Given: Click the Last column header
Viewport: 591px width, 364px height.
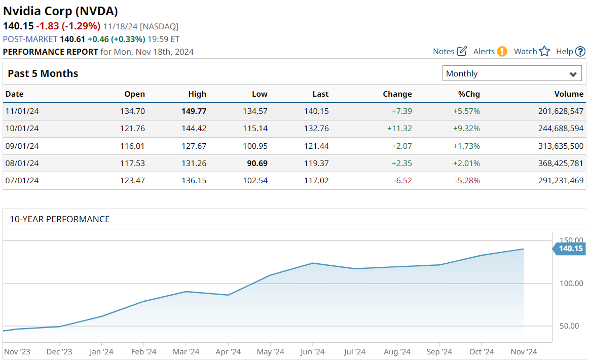Looking at the screenshot, I should pyautogui.click(x=320, y=94).
